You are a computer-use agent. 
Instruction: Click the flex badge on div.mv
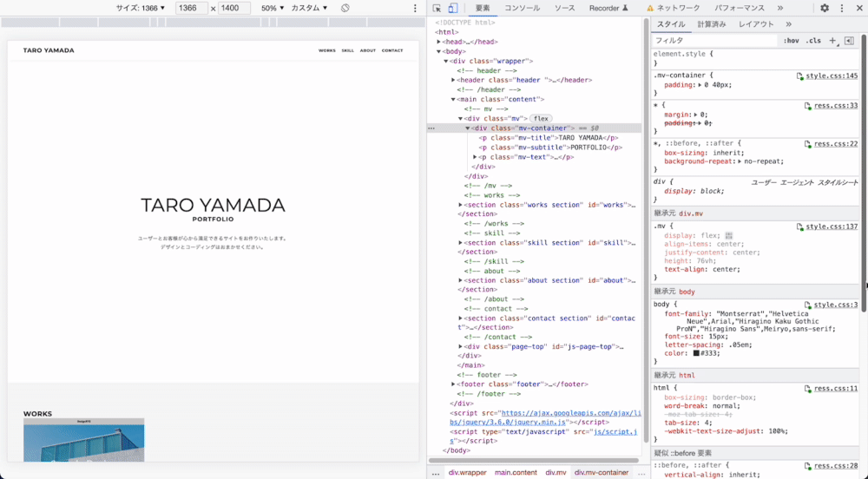click(541, 118)
